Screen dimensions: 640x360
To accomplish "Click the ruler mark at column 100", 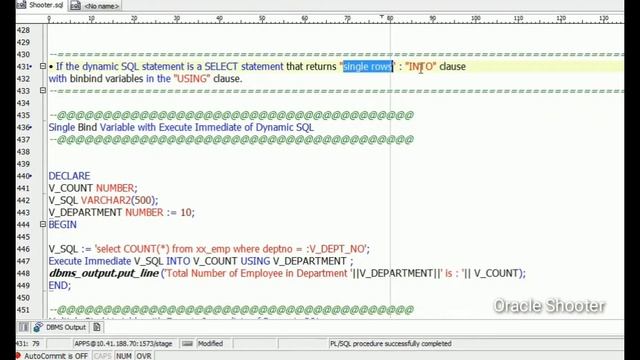I will [x=476, y=19].
